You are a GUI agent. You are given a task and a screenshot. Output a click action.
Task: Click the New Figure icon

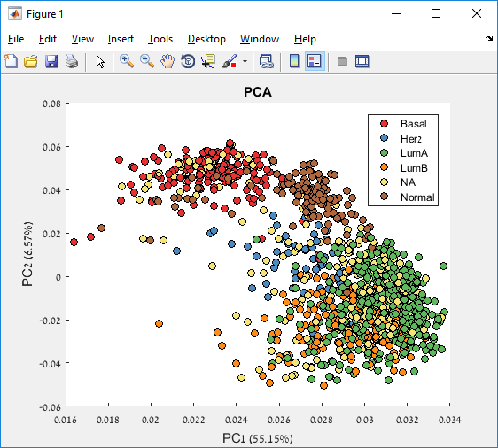coord(11,61)
